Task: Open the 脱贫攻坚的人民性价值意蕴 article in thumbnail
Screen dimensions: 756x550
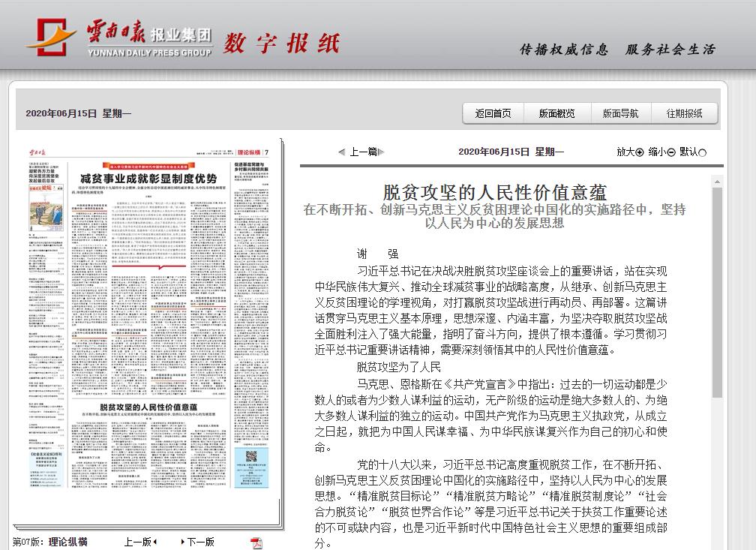Action: click(x=154, y=406)
